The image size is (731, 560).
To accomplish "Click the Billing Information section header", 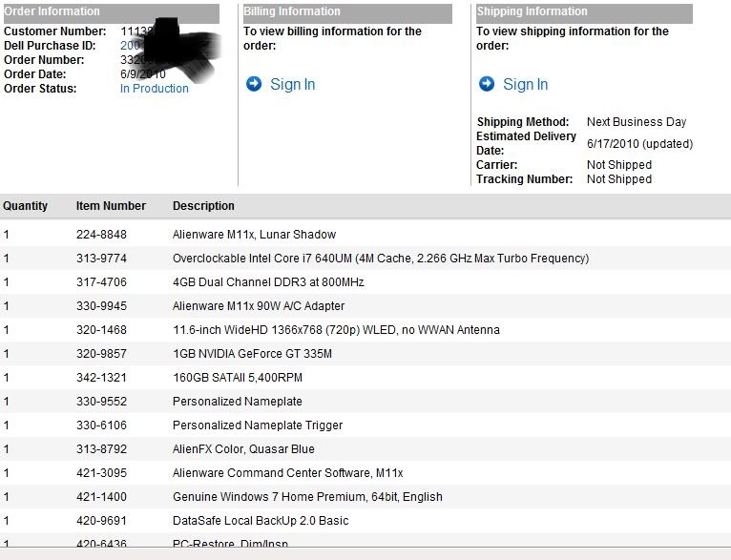I will [292, 11].
